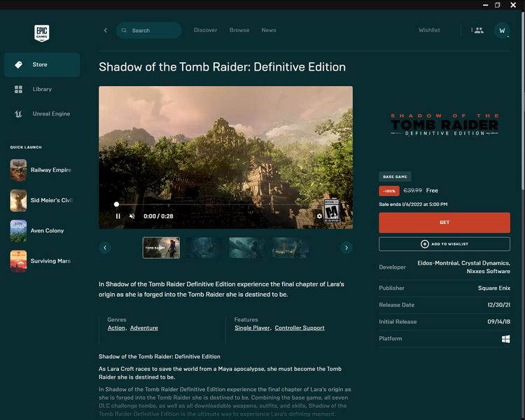The image size is (525, 420).
Task: Open the user profile avatar W
Action: (501, 30)
